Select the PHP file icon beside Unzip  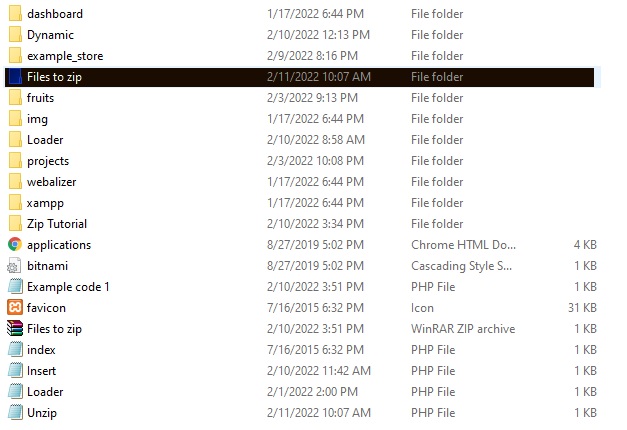[x=15, y=413]
